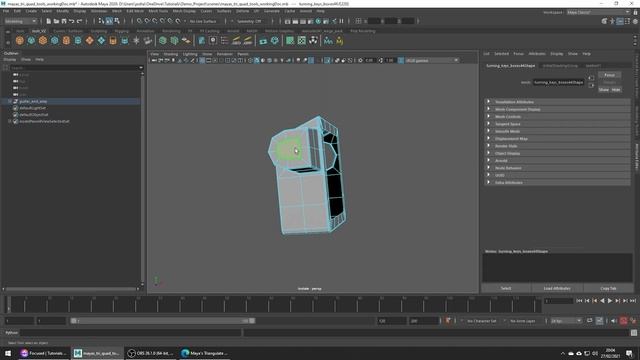Viewport: 640px width, 360px height.
Task: Switch to Edge Maya's Triangulate taskbar window
Action: point(205,353)
